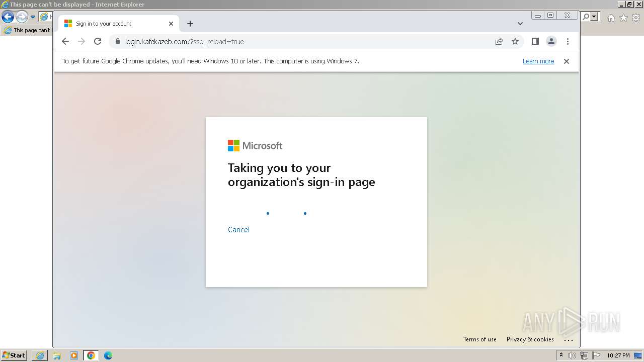This screenshot has width=644, height=362.
Task: Open the 10:27 PM taskbar clock
Action: 618,355
